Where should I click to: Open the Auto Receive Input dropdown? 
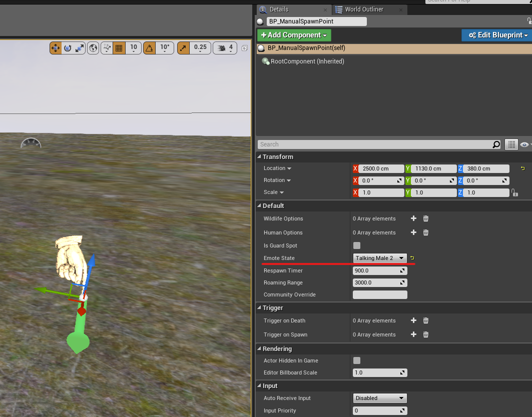pos(380,398)
